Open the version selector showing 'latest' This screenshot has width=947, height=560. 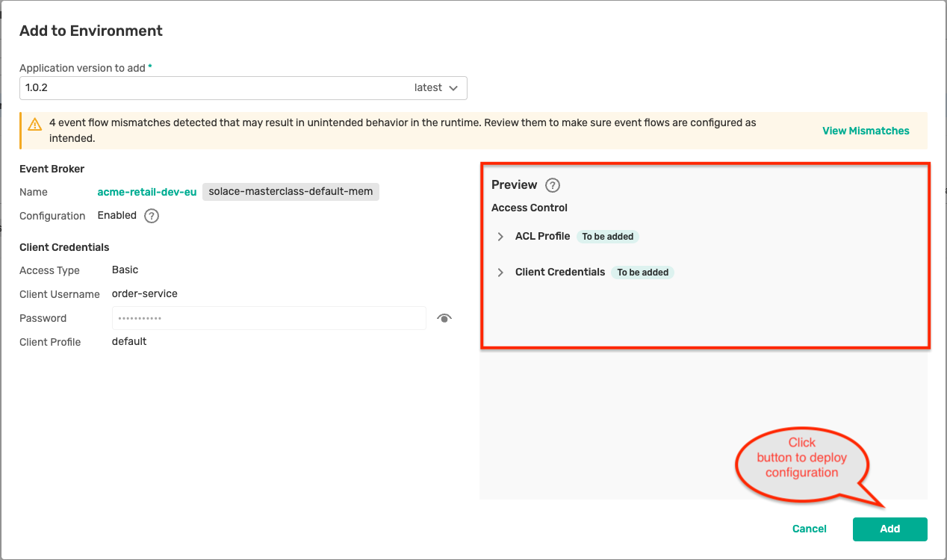click(437, 87)
